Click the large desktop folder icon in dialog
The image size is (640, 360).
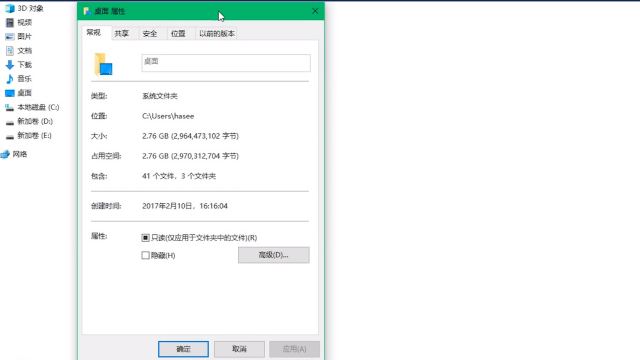click(x=103, y=64)
